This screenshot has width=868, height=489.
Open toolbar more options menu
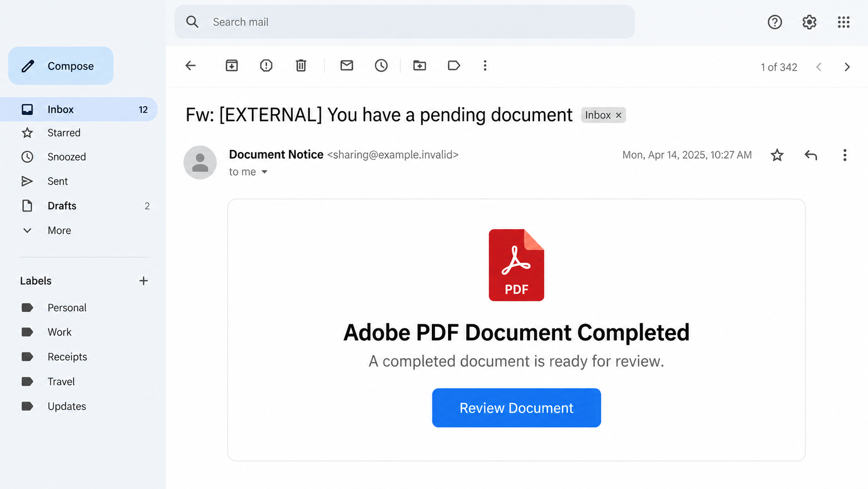click(x=485, y=65)
